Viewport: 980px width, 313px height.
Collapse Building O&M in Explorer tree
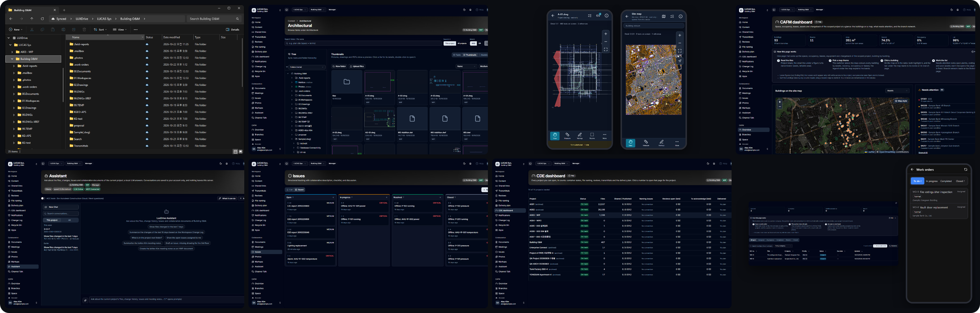coord(12,59)
